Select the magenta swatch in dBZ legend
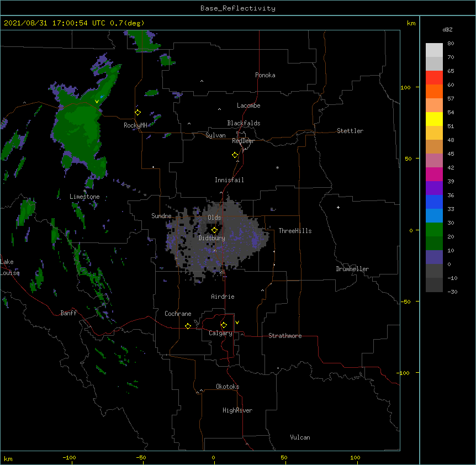476x465 pixels. click(434, 174)
